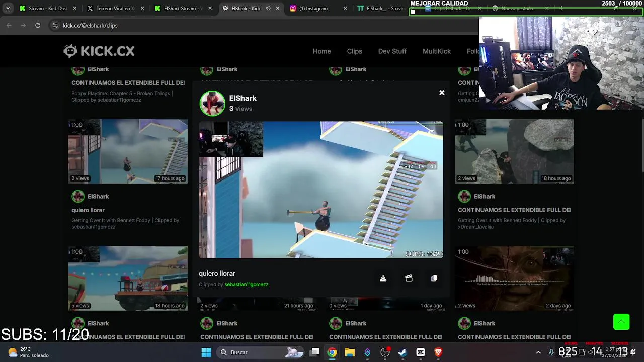
Task: Switch to the Stream - Kick Dashboard tab
Action: [x=47, y=8]
